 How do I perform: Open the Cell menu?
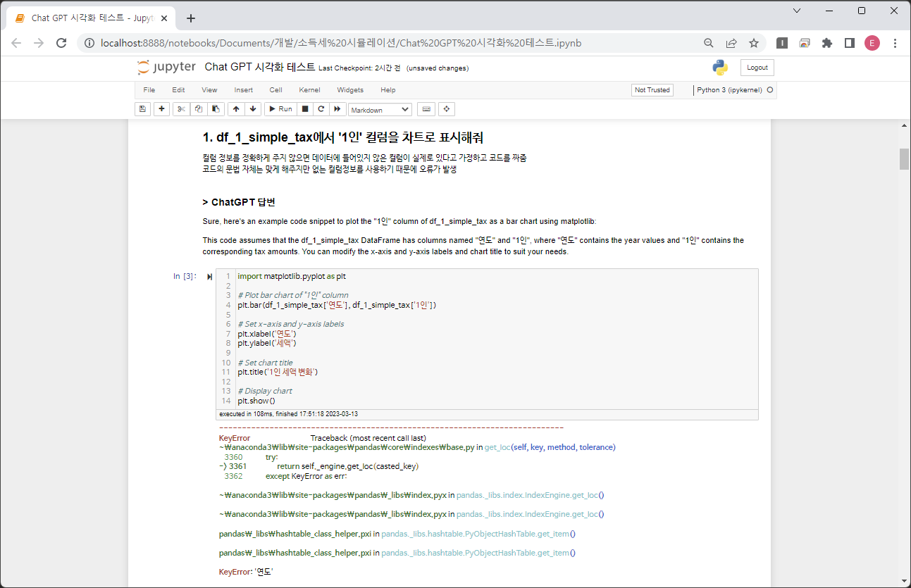[x=276, y=90]
